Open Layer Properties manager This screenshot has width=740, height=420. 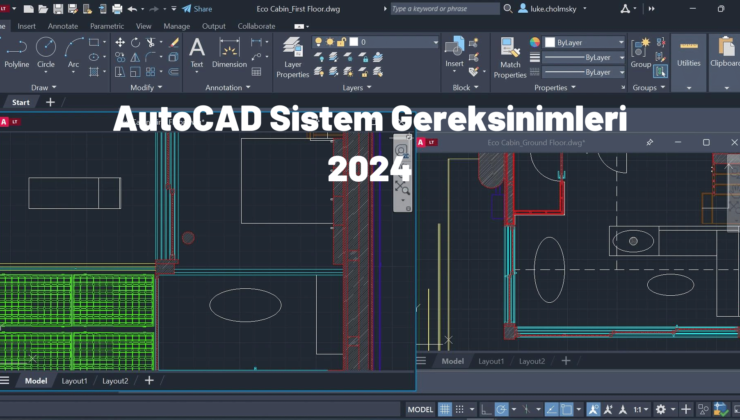coord(293,57)
